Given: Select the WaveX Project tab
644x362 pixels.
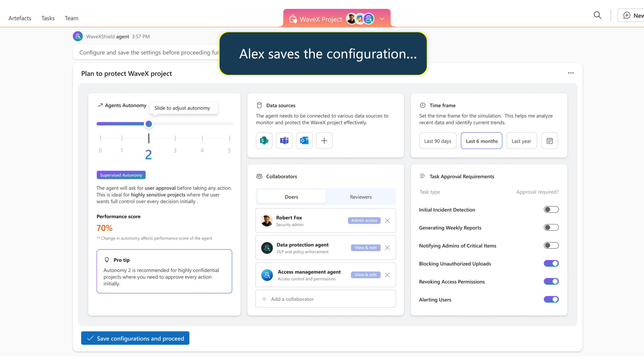Looking at the screenshot, I should [337, 18].
